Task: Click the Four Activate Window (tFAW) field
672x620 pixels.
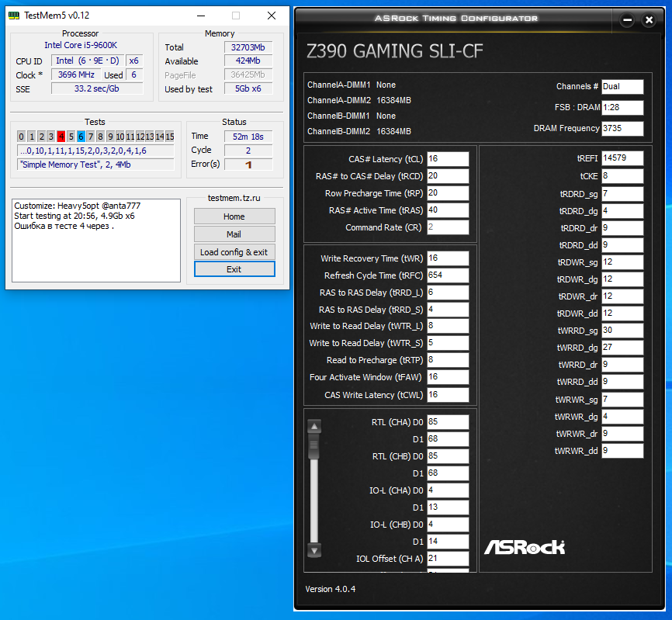Action: click(x=448, y=377)
